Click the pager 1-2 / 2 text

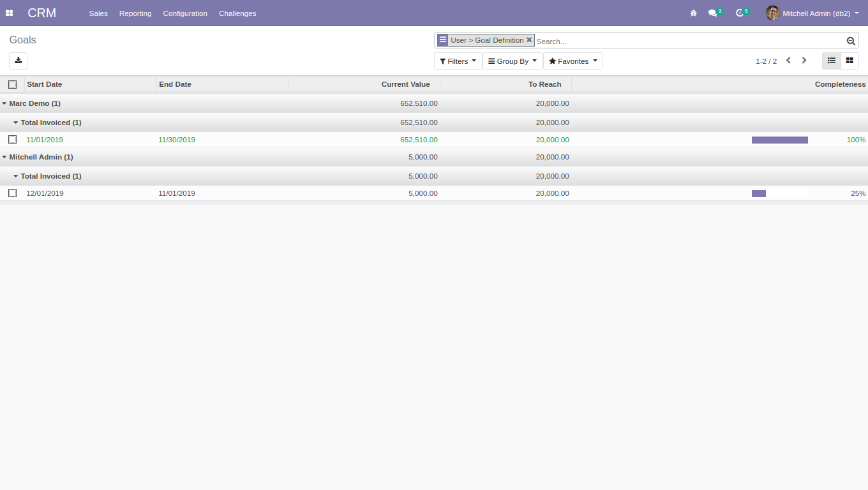coord(766,61)
